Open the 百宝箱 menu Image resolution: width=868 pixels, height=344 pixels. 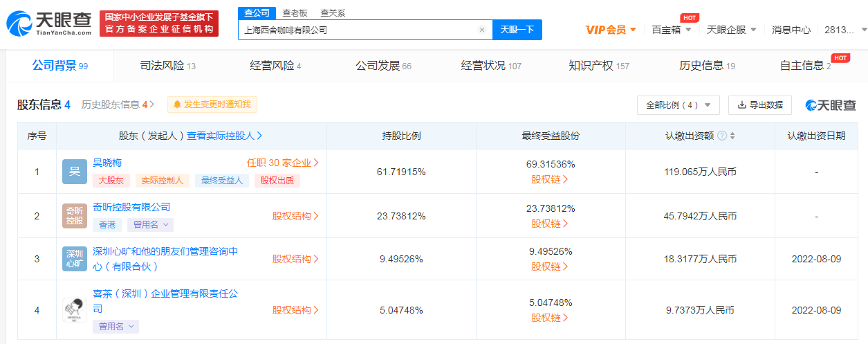(x=671, y=30)
